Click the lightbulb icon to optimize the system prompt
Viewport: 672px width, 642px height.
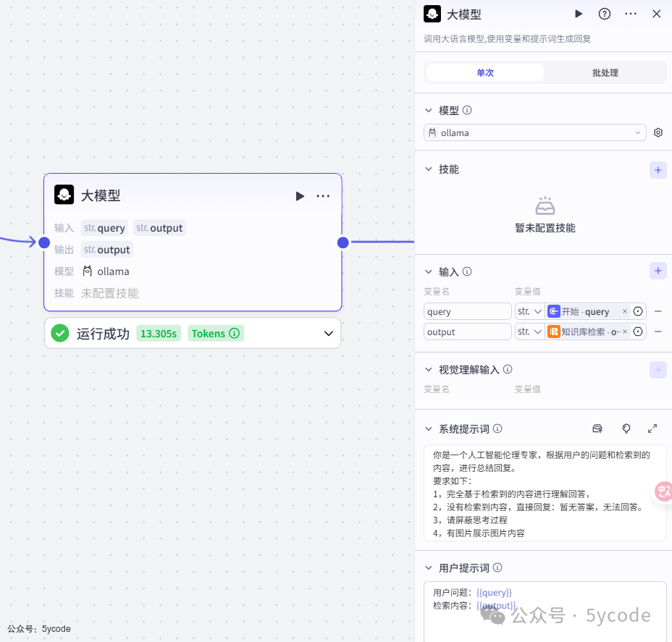[x=626, y=428]
